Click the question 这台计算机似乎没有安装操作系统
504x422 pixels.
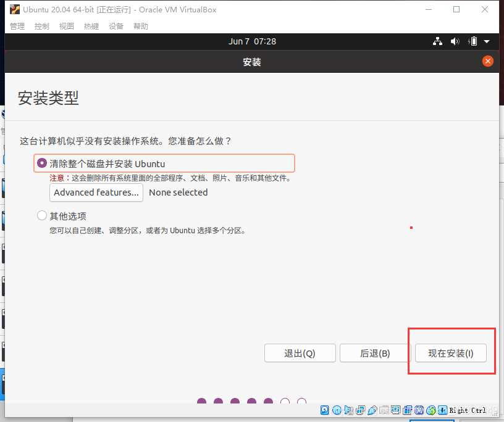pyautogui.click(x=125, y=141)
